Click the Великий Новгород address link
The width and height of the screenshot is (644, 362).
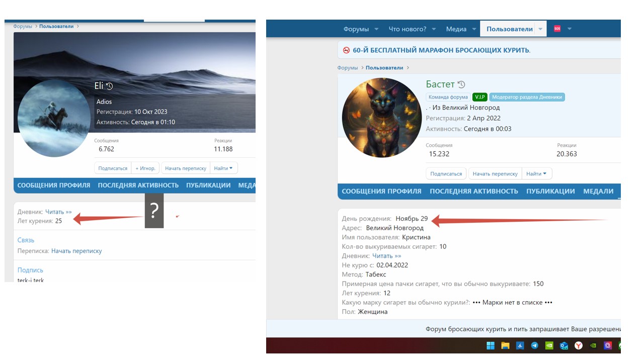395,228
